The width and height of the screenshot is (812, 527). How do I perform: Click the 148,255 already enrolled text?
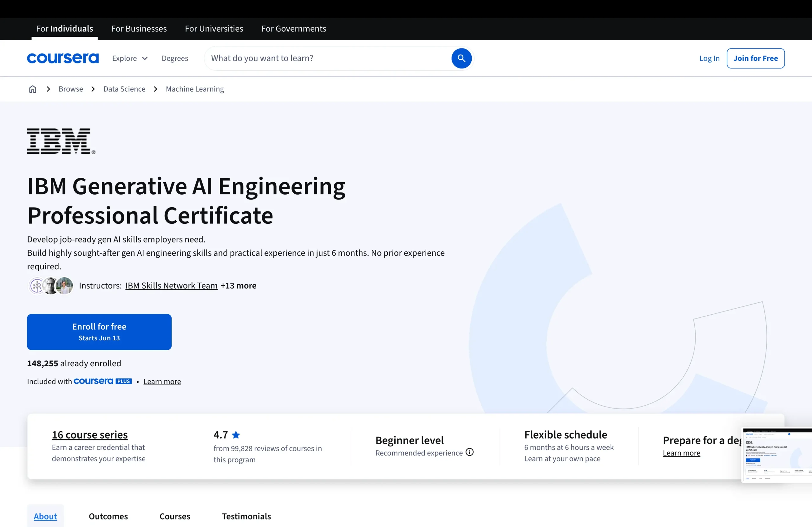pos(74,363)
